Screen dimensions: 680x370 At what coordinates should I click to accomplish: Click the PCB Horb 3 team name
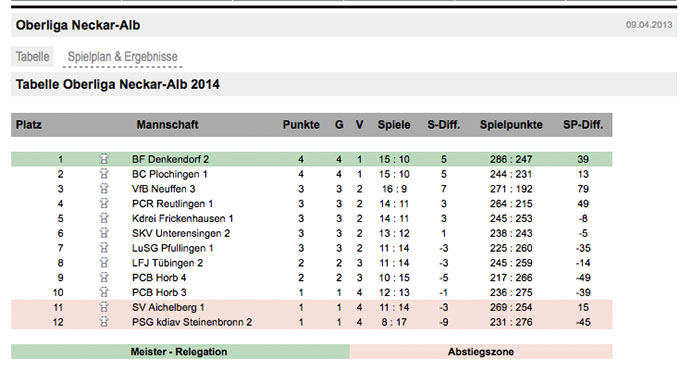pyautogui.click(x=159, y=292)
